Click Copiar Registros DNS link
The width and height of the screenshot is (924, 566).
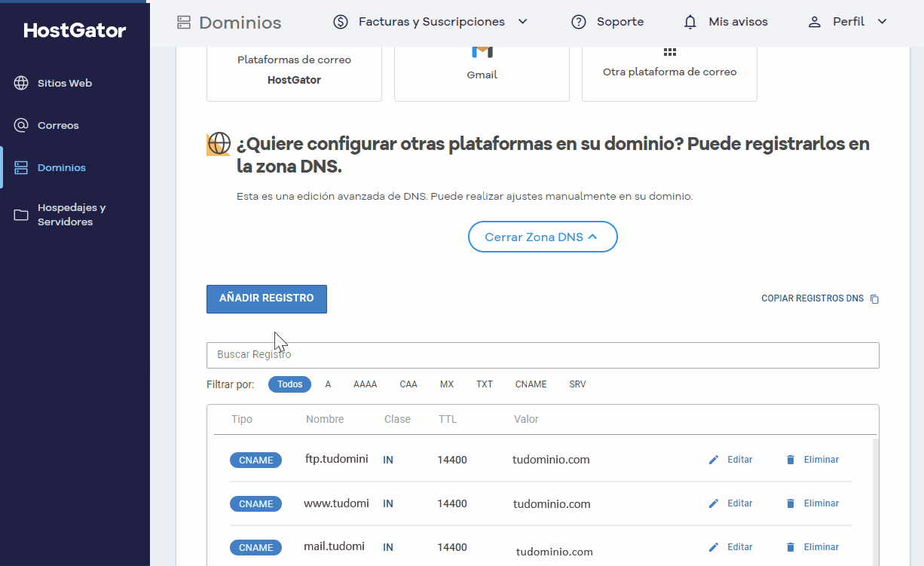[812, 298]
